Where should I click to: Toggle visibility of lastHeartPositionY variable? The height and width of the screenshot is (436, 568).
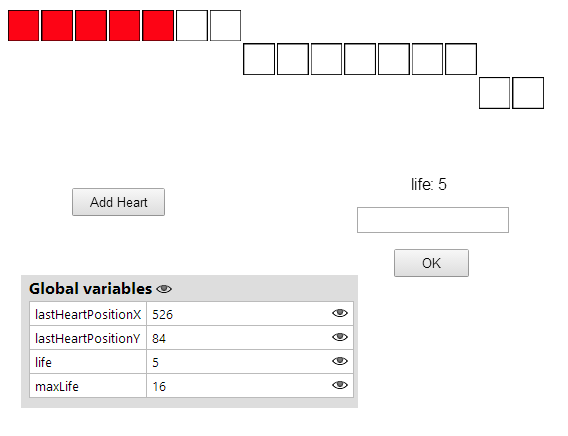(x=339, y=337)
